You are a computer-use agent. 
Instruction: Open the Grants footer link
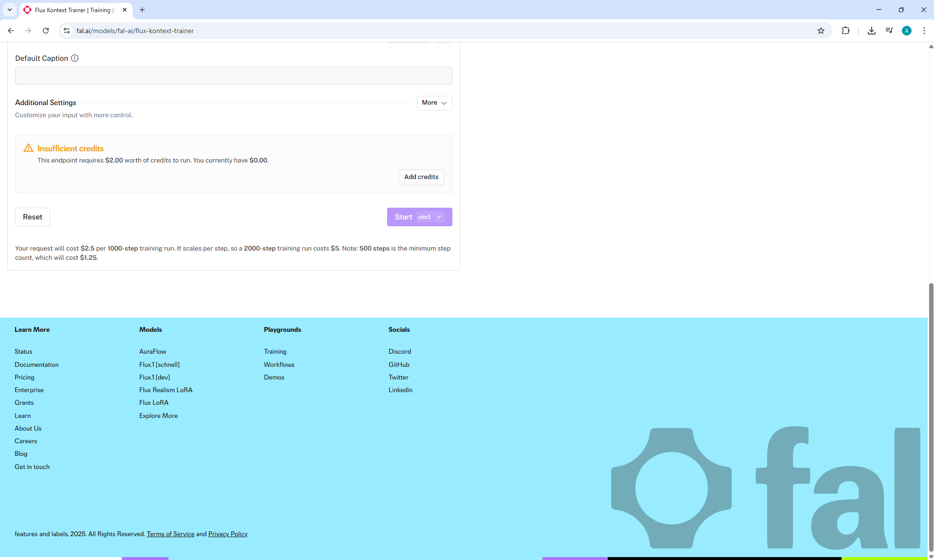(24, 402)
